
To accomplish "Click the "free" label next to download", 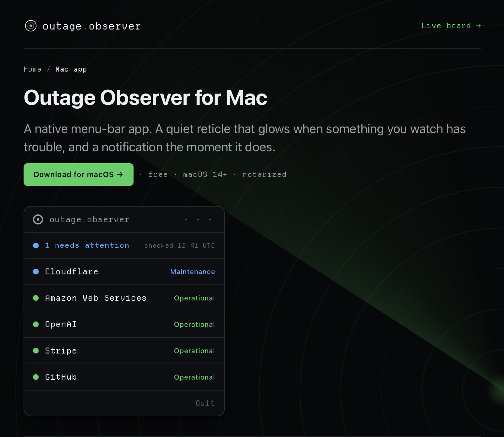I will tap(158, 175).
